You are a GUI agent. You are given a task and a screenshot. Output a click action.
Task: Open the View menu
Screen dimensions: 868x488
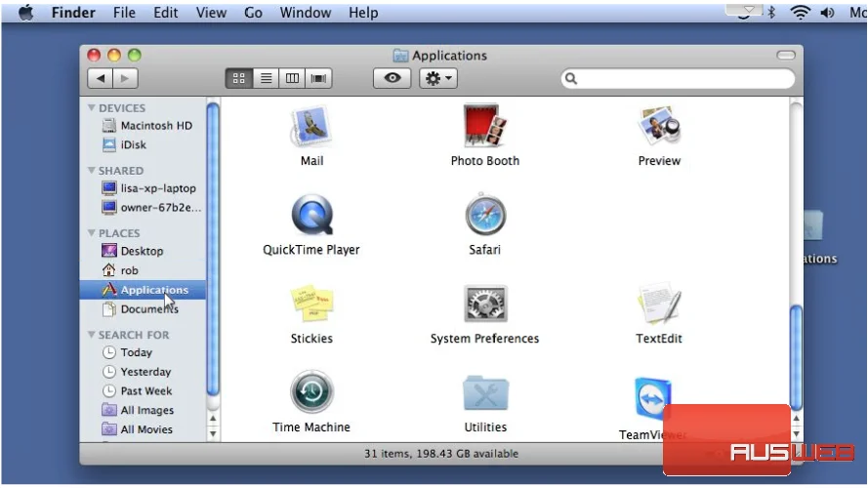(x=211, y=12)
